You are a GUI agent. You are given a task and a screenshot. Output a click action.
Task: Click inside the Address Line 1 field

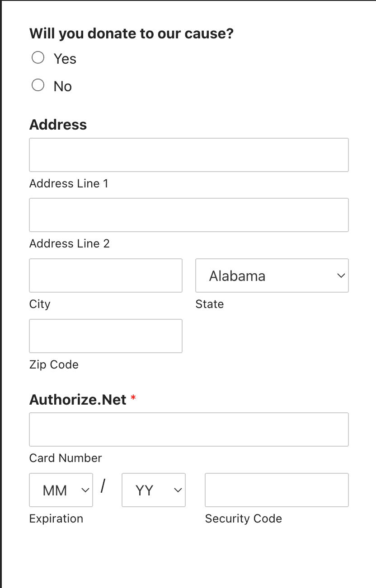[188, 155]
